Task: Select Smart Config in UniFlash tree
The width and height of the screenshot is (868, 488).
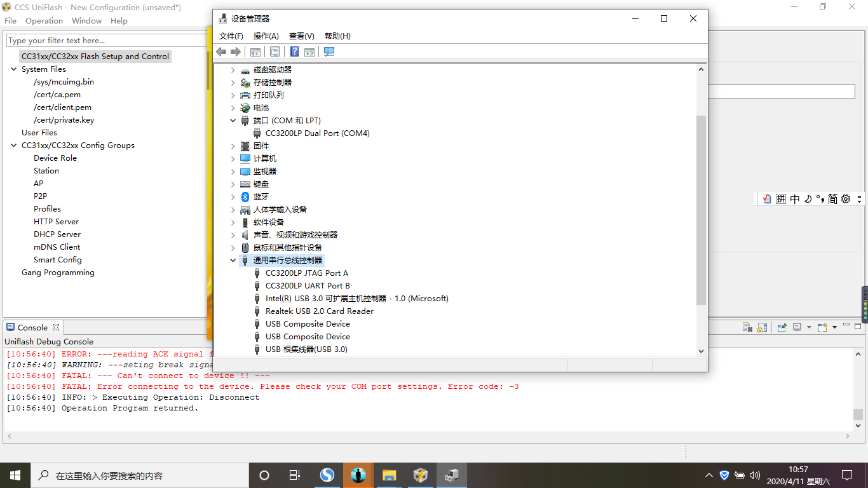Action: pos(58,260)
